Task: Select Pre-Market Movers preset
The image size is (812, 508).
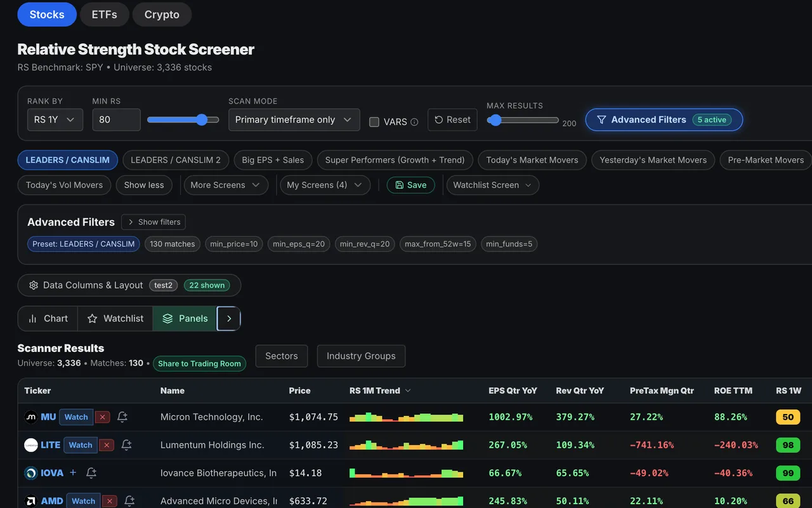Action: 766,160
